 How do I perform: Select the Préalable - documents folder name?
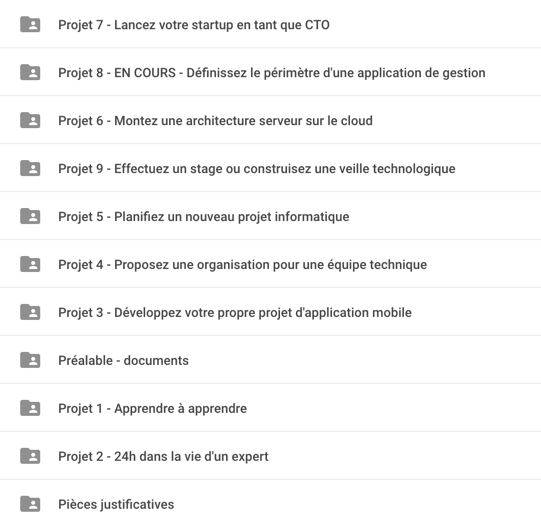[124, 360]
